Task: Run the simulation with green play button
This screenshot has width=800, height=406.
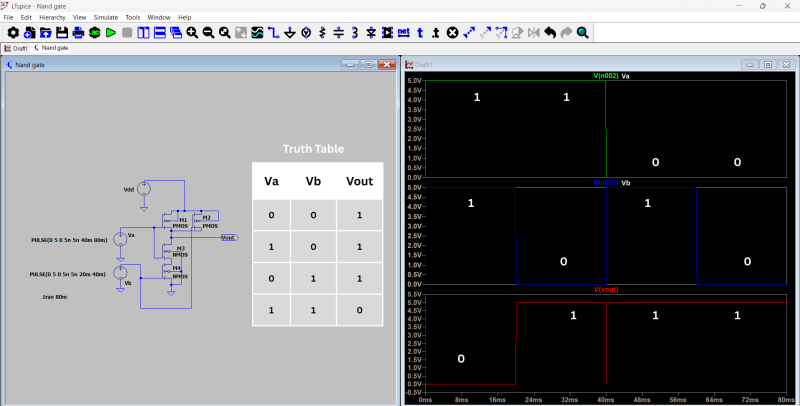Action: pyautogui.click(x=111, y=33)
